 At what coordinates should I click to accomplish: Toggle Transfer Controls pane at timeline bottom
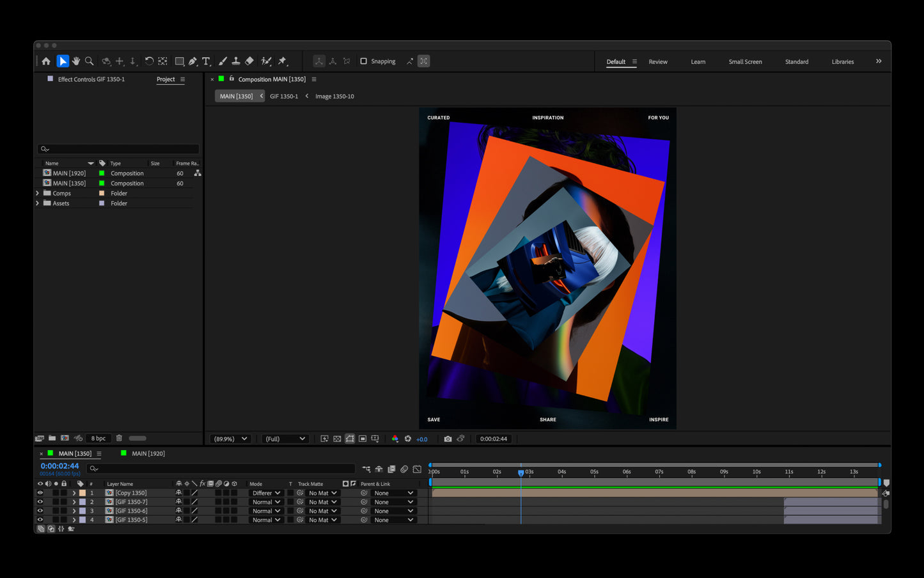point(51,529)
